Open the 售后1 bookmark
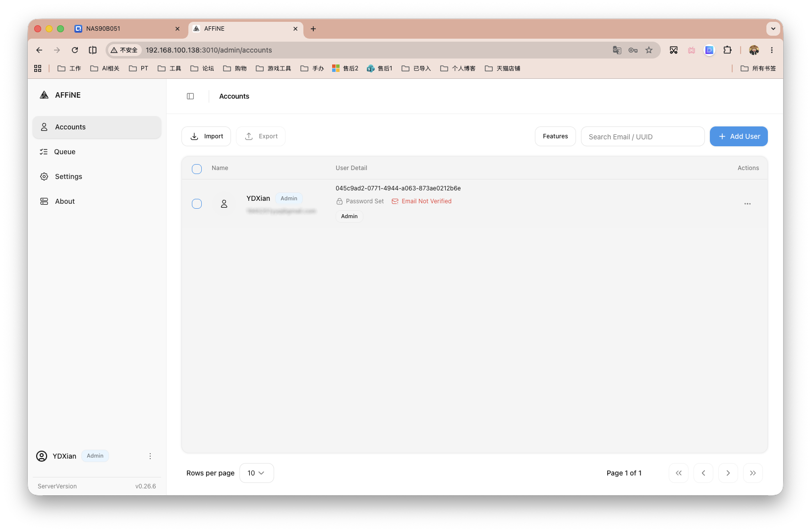811x532 pixels. click(380, 68)
